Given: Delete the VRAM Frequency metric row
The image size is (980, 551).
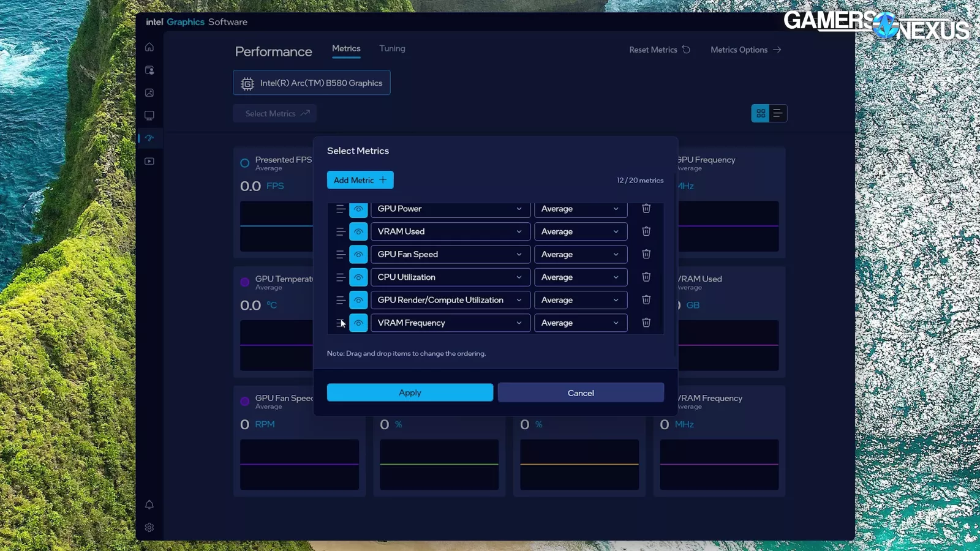Looking at the screenshot, I should coord(646,323).
